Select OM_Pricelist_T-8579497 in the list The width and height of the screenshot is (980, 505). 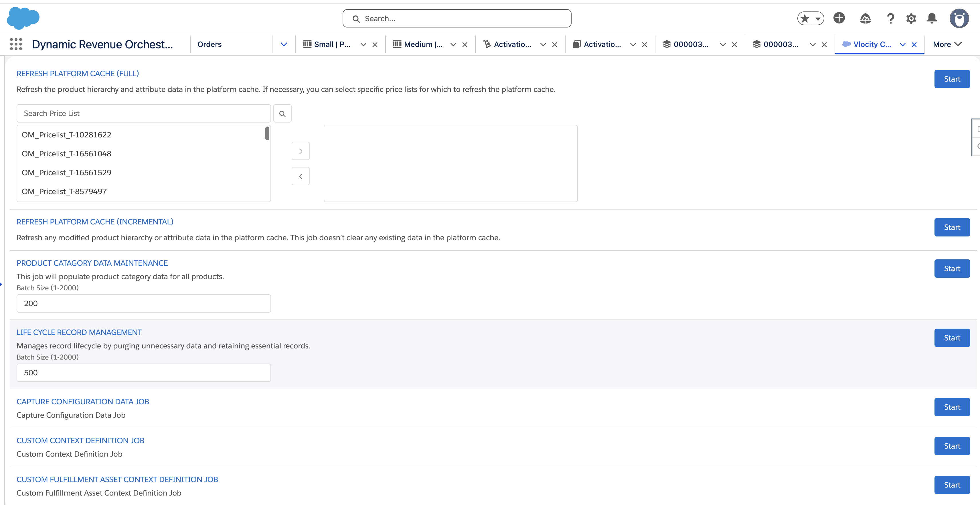pyautogui.click(x=141, y=192)
